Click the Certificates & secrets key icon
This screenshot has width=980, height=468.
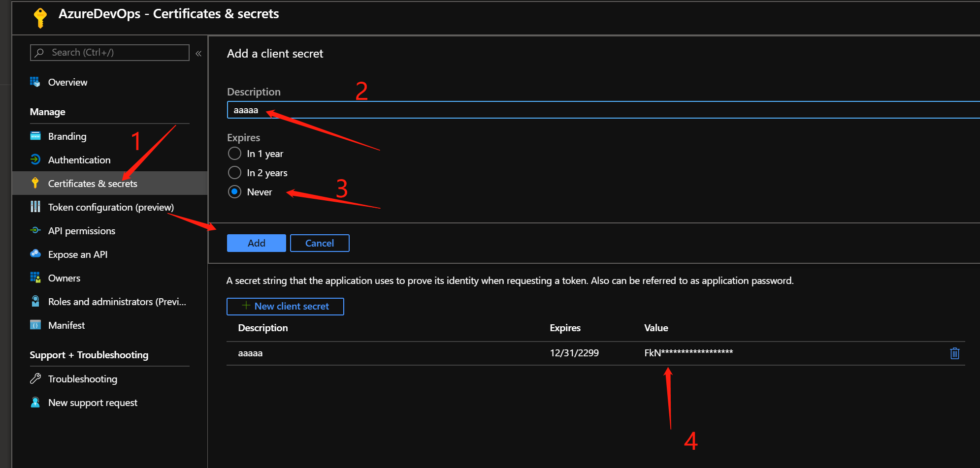pos(35,183)
